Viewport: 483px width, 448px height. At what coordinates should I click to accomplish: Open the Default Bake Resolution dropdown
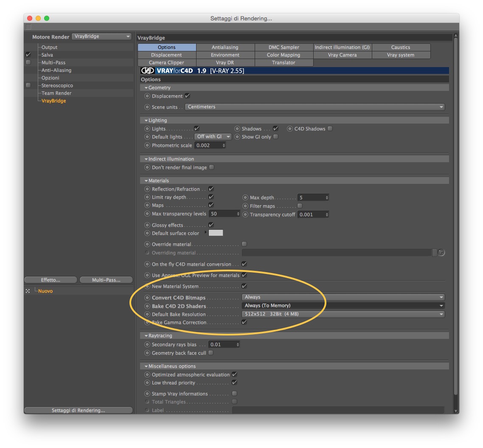pos(343,314)
